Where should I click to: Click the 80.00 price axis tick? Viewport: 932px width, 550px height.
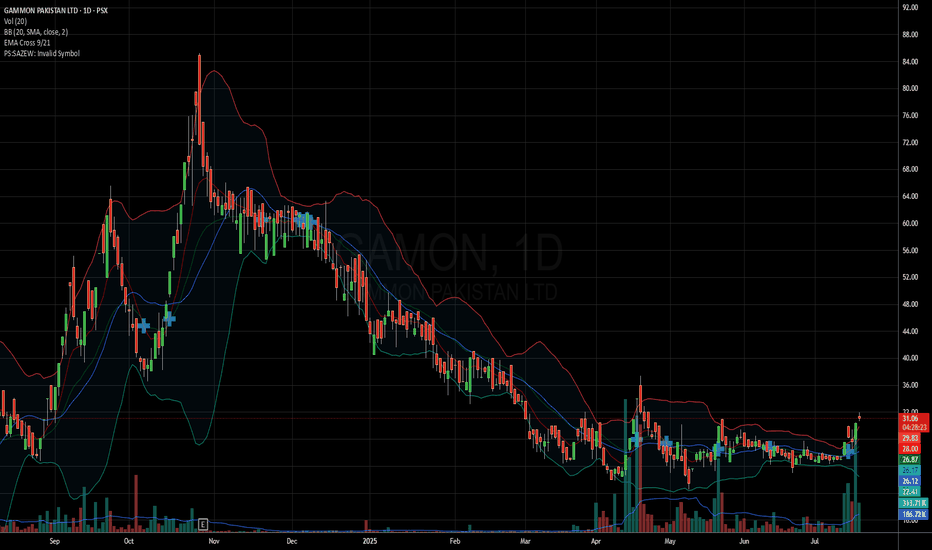click(x=910, y=88)
